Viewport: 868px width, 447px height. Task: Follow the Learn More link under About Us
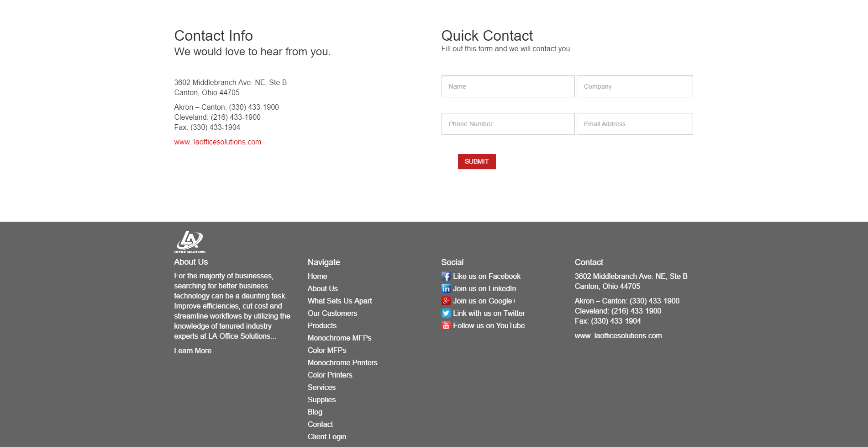193,351
